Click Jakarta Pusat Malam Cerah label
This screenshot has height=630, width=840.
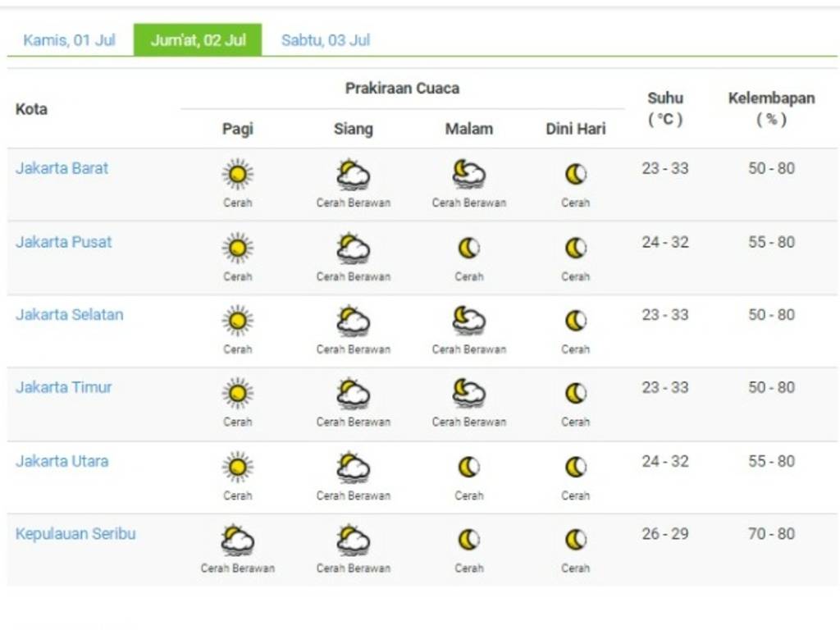pyautogui.click(x=468, y=277)
